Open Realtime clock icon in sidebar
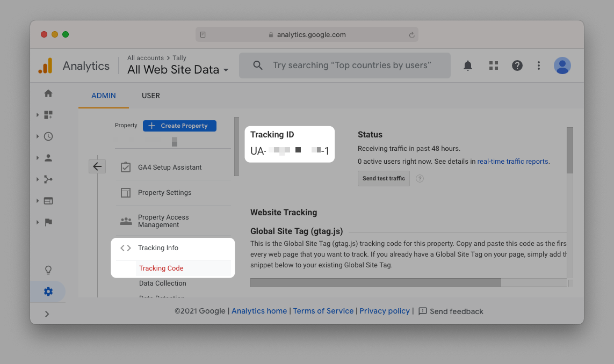The height and width of the screenshot is (364, 614). (x=48, y=136)
